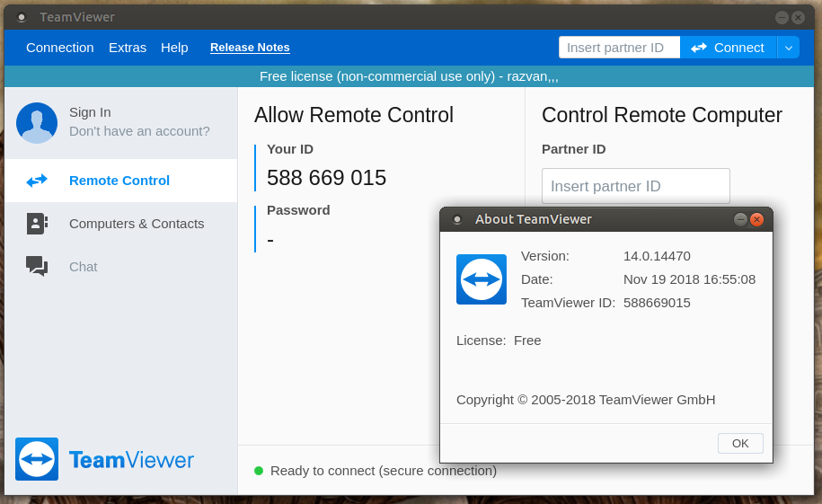Screen dimensions: 822x504
Task: Minimize the main TeamViewer window
Action: (782, 18)
